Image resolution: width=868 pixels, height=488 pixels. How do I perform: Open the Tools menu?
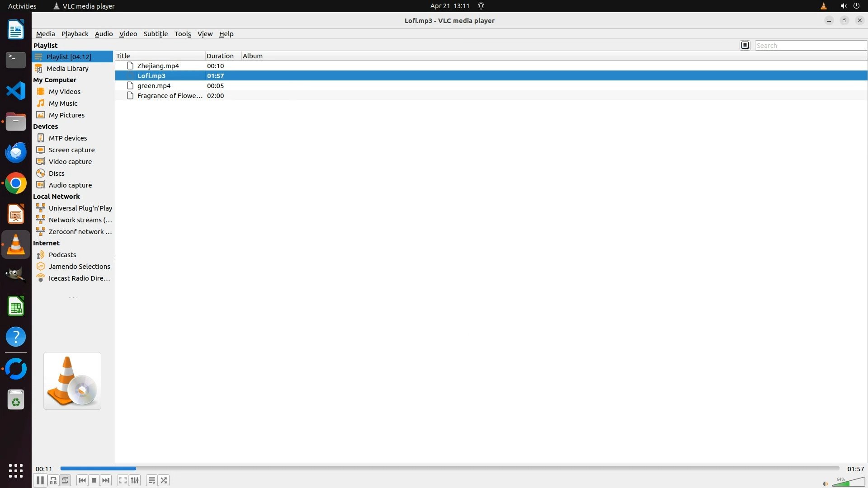tap(183, 34)
